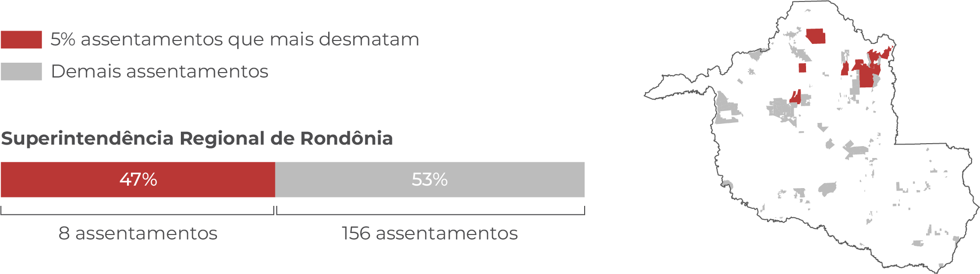This screenshot has width=980, height=274.
Task: Click the red legend swatch
Action: pos(21,39)
